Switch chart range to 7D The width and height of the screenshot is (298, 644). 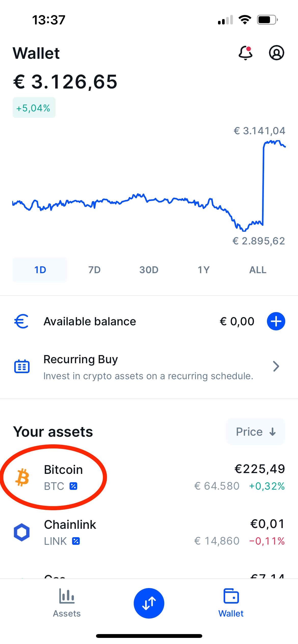click(x=94, y=270)
